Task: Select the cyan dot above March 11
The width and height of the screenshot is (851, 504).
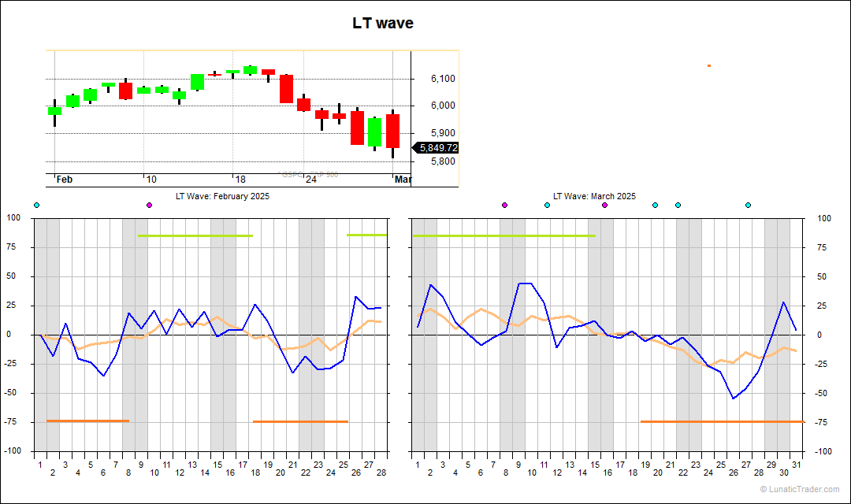Action: [548, 206]
